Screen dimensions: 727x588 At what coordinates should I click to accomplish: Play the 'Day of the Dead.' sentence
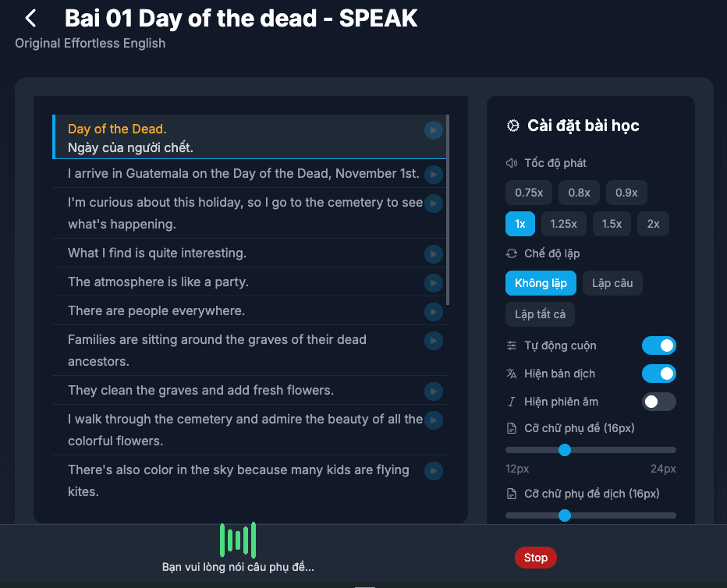point(434,130)
